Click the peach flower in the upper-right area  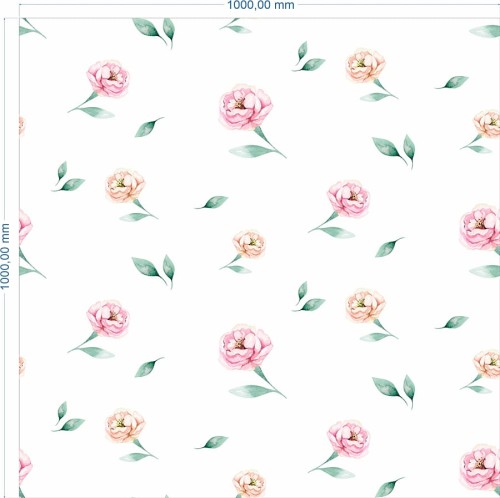pos(365,66)
